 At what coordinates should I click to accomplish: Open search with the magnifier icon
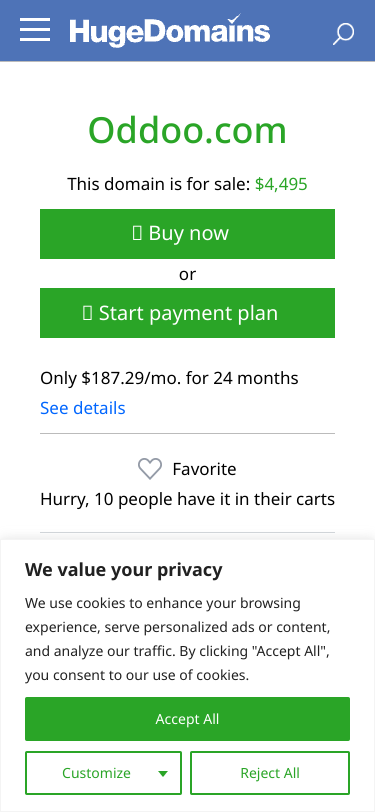pyautogui.click(x=343, y=34)
